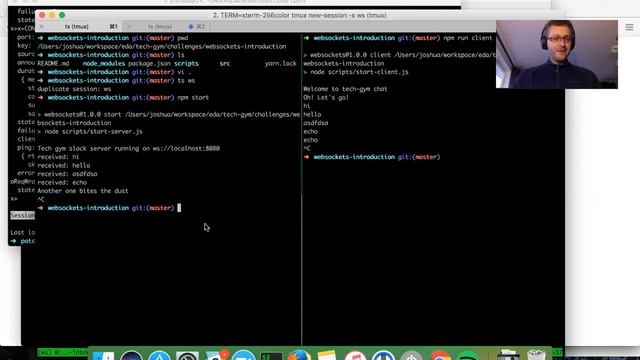Minimize the tmux terminal window

tap(52, 15)
